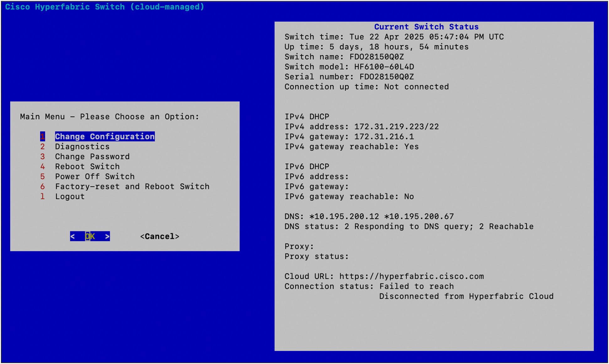Click the Cancel button
Viewport: 609px width, 364px height.
[x=160, y=236]
